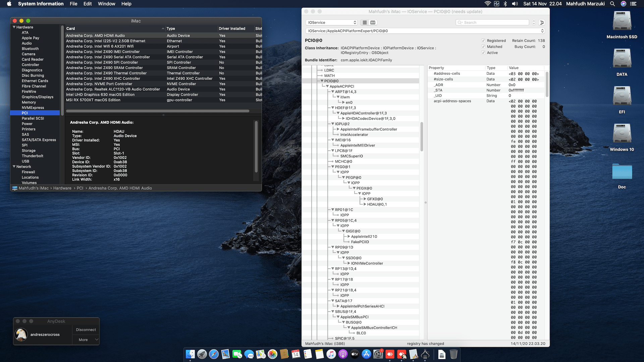Launch Music app from the Dock
The width and height of the screenshot is (644, 362).
pos(331,354)
